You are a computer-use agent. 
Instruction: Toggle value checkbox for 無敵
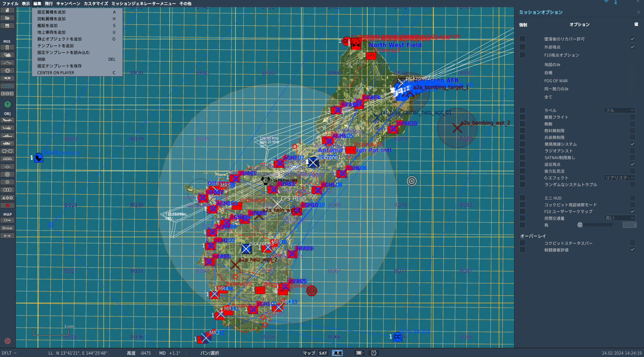[x=633, y=124]
